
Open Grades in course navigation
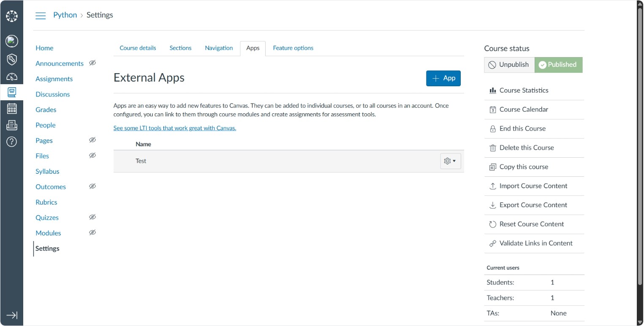click(46, 110)
